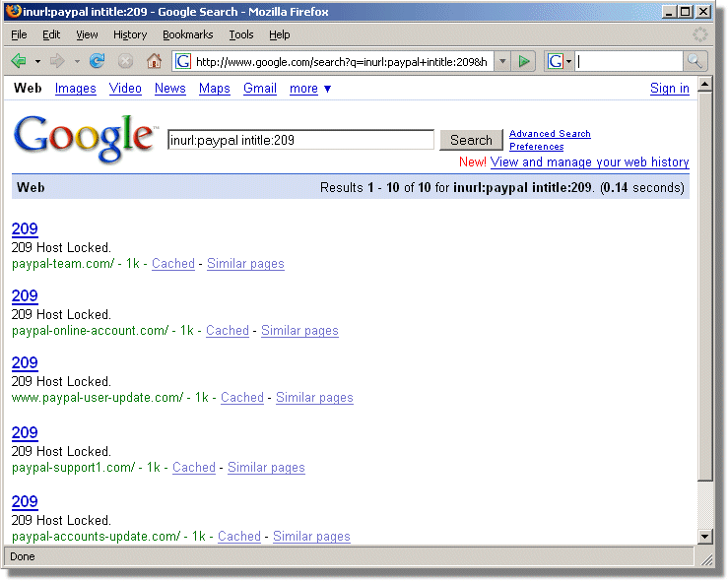Open the forward button history dropdown arrow
This screenshot has width=728, height=581.
coord(77,61)
